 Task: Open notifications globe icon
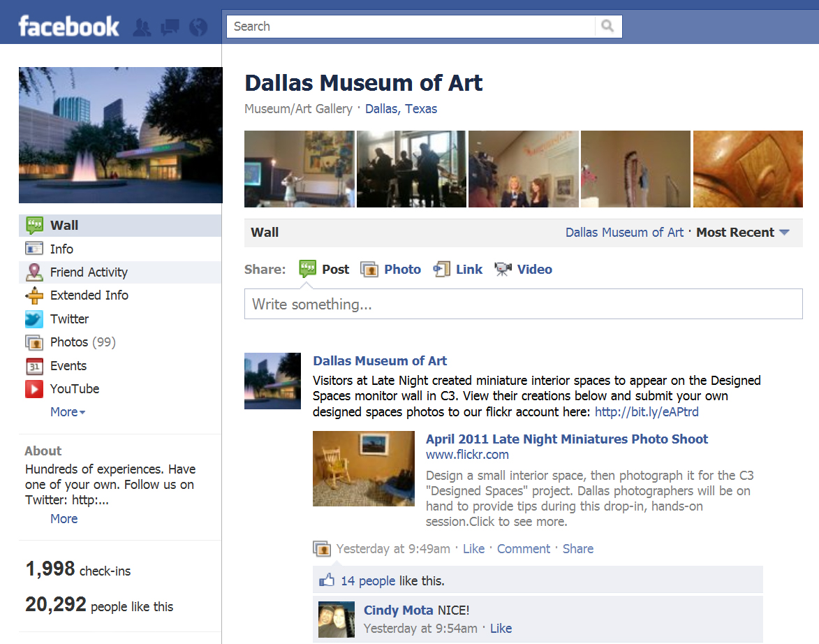(198, 27)
